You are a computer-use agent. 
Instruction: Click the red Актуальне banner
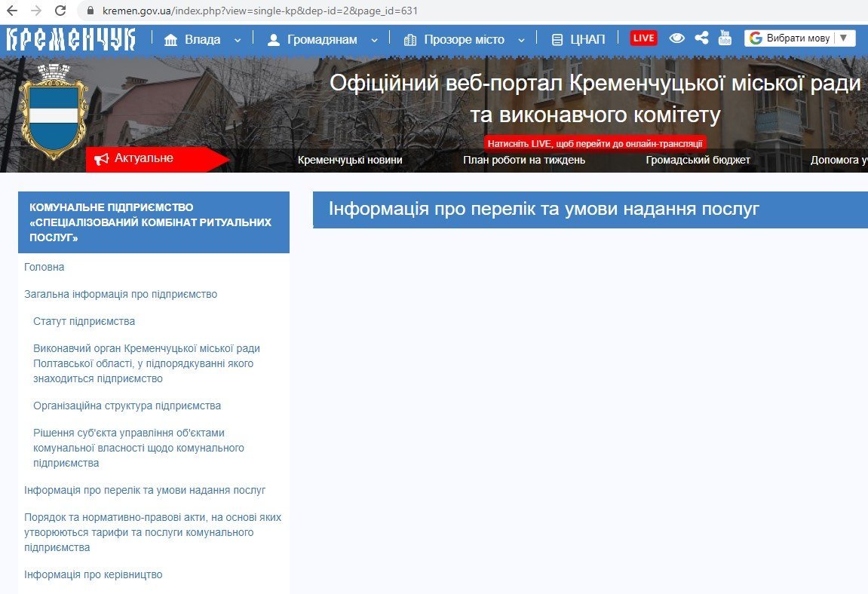click(143, 158)
